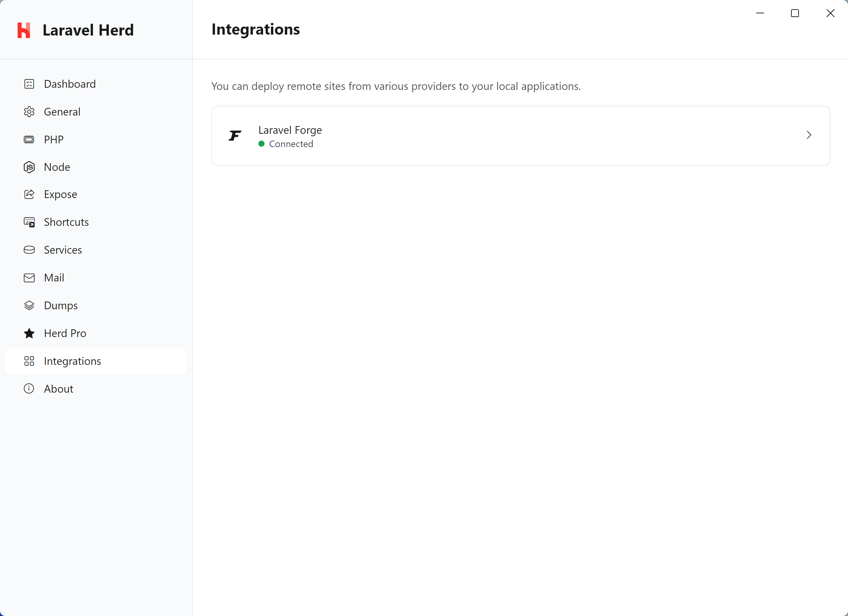Minimize the Laravel Herd window

point(760,13)
